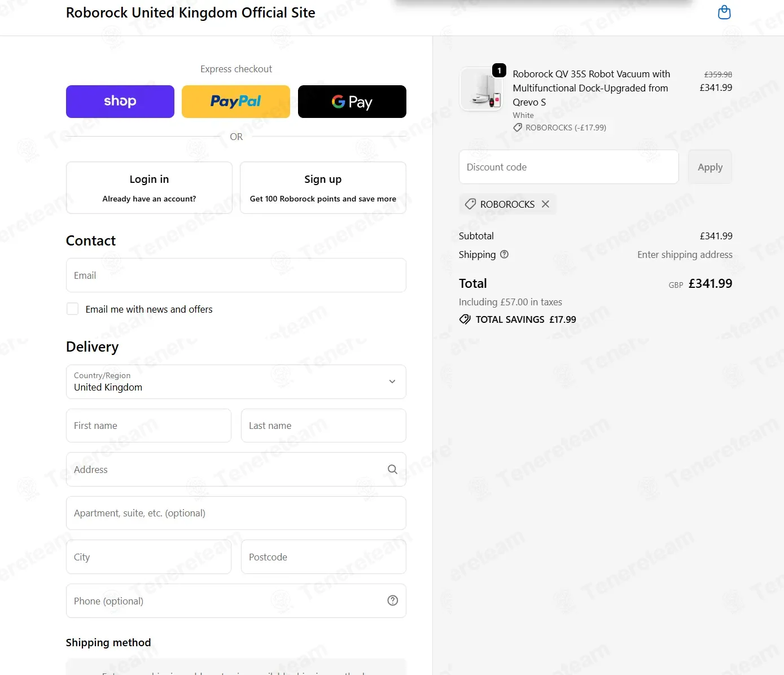This screenshot has width=784, height=675.
Task: Open Roborock United Kingdom Official Site link
Action: [191, 12]
